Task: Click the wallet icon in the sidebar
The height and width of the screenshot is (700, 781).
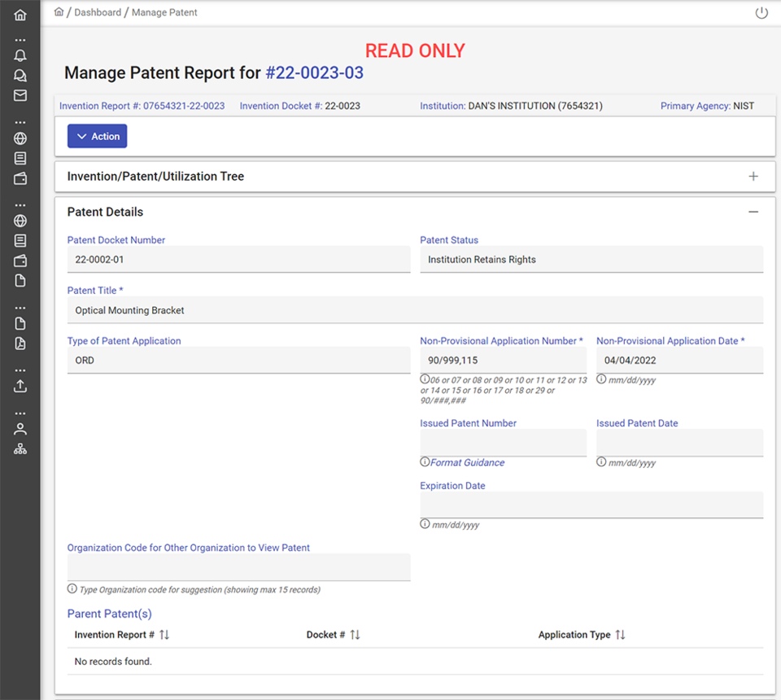Action: click(x=20, y=178)
